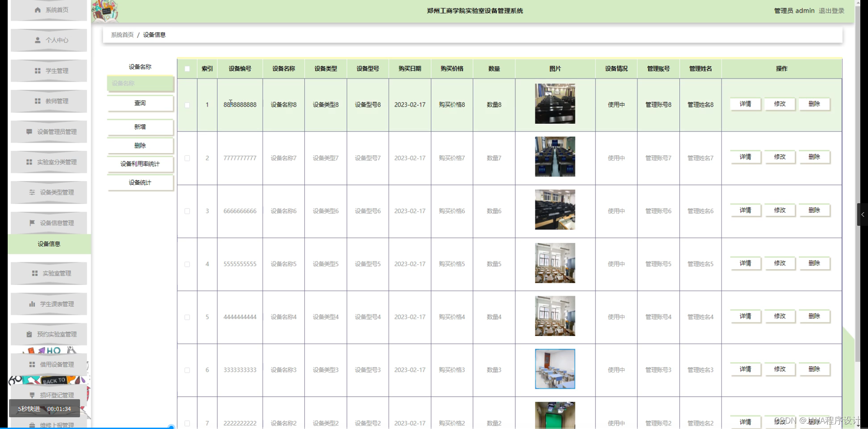Click the system logo image in header
The height and width of the screenshot is (429, 868).
click(x=105, y=11)
